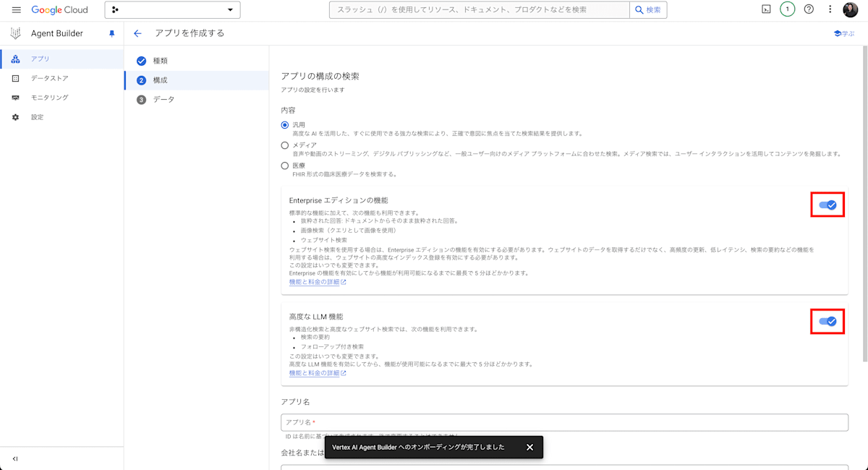Image resolution: width=868 pixels, height=470 pixels.
Task: Open the help question mark icon
Action: [809, 9]
